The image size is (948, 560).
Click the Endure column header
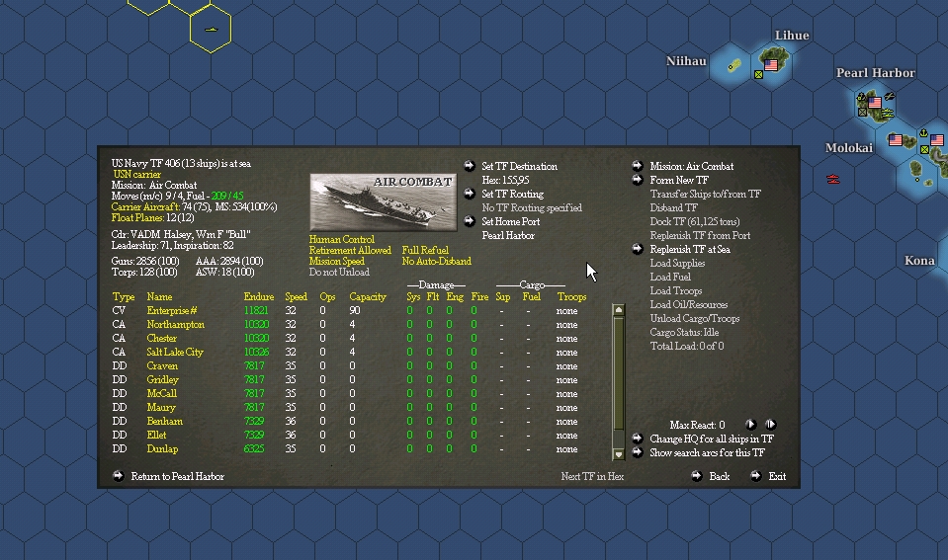pyautogui.click(x=259, y=296)
